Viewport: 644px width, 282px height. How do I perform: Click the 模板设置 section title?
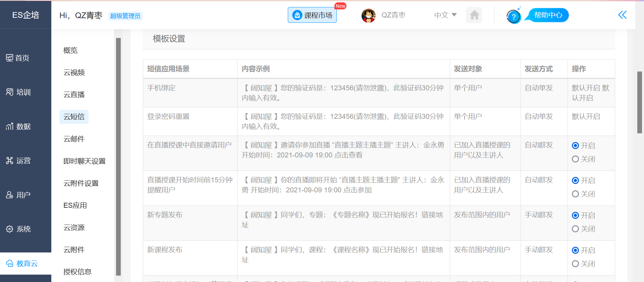[x=169, y=39]
